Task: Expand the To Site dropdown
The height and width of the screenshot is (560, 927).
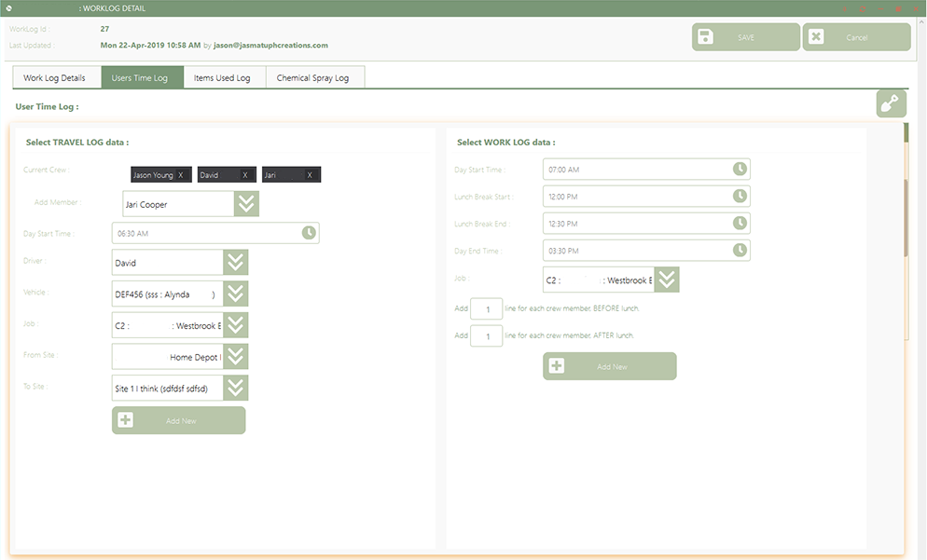Action: pos(235,388)
